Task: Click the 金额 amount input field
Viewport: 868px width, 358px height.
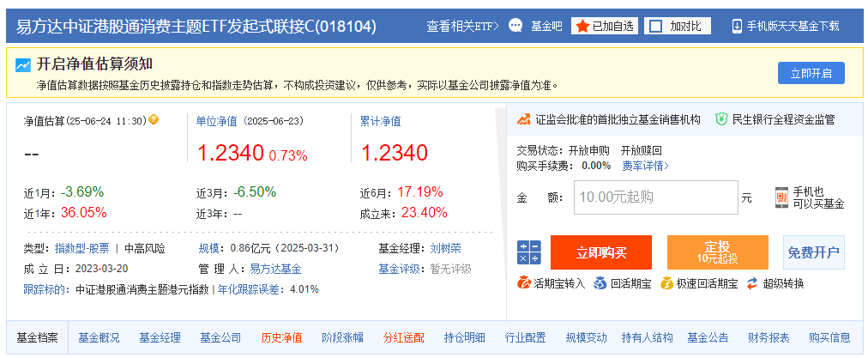Action: [x=656, y=197]
